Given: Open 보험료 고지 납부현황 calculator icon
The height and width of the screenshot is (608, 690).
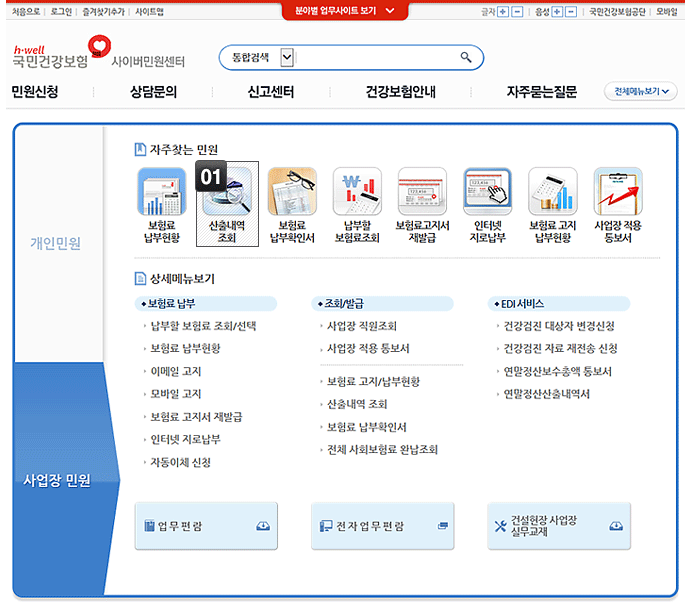Looking at the screenshot, I should 553,191.
